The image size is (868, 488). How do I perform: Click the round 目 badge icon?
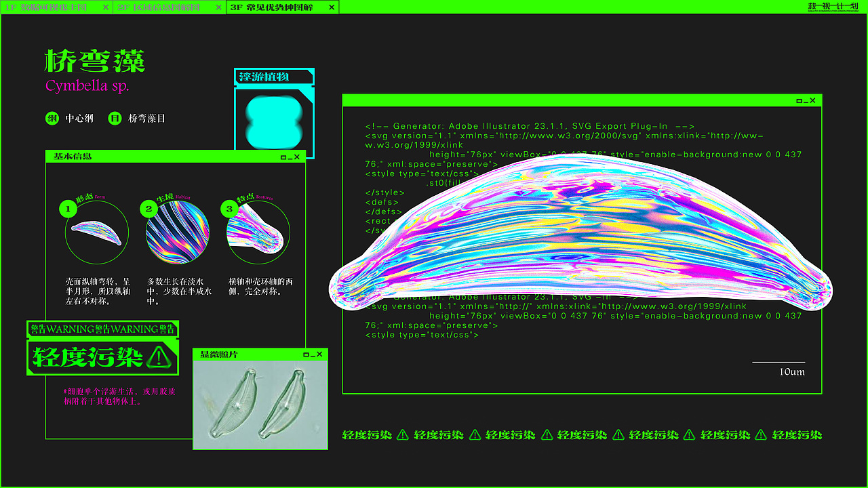click(115, 119)
